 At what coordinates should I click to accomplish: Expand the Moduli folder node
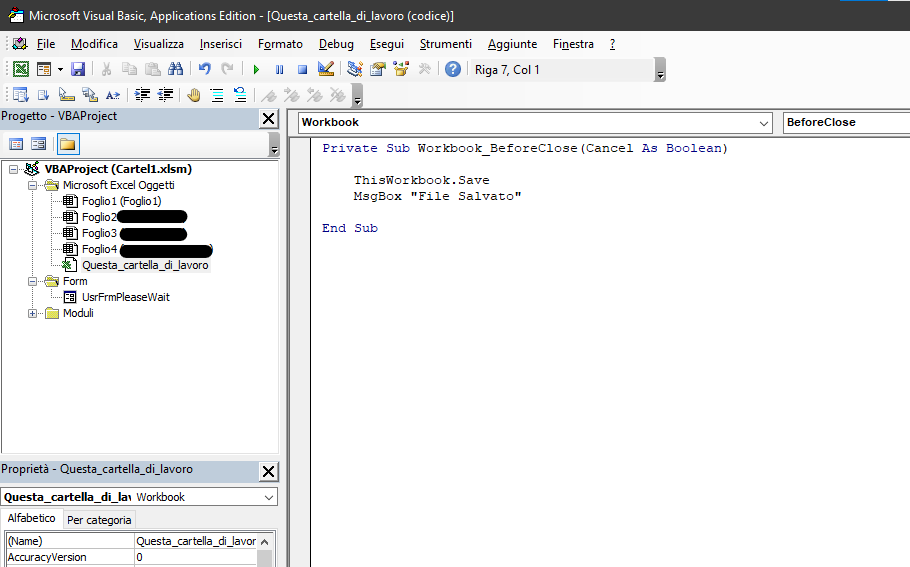[32, 313]
